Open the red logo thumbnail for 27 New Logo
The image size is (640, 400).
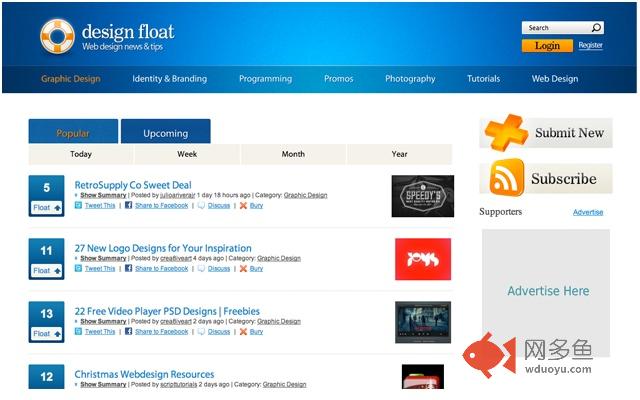coord(423,259)
